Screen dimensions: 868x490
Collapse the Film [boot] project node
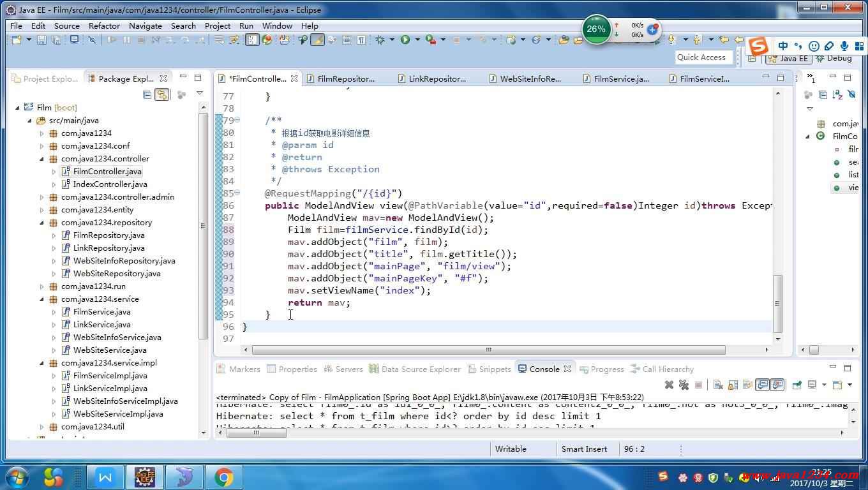click(17, 107)
